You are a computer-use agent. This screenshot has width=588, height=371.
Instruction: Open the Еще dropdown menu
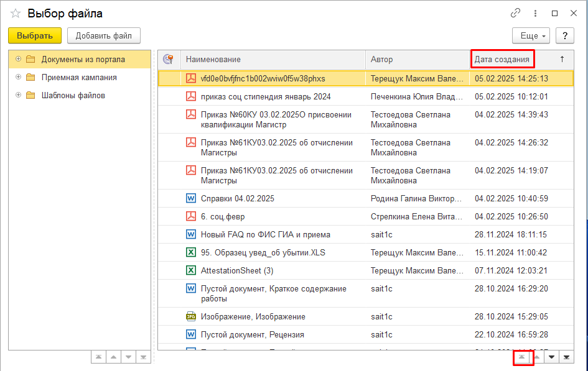coord(531,35)
